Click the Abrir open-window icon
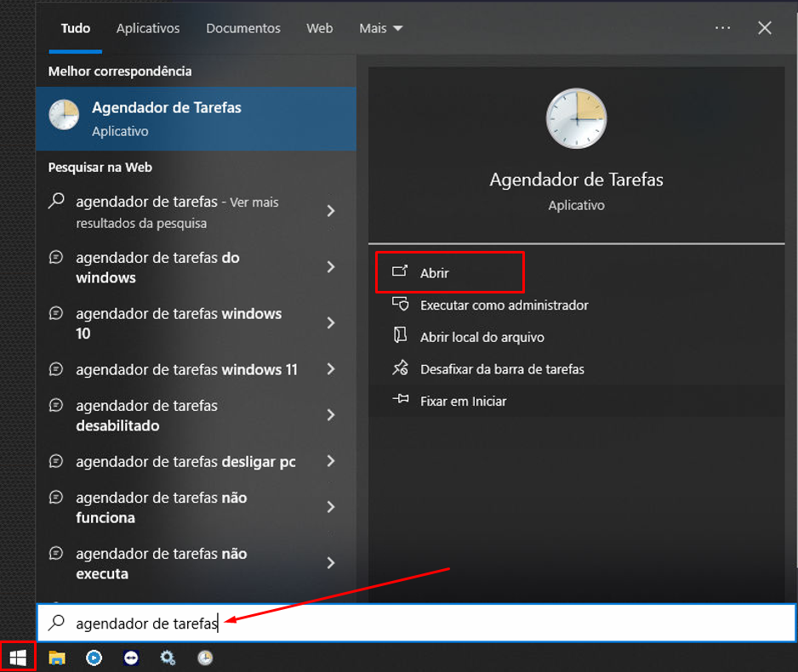Screen dimensions: 798x672 400,271
